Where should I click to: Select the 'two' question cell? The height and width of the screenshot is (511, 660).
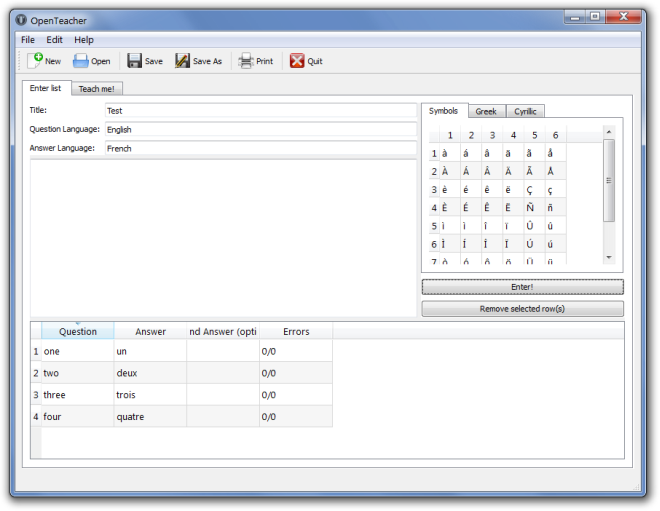tap(78, 373)
